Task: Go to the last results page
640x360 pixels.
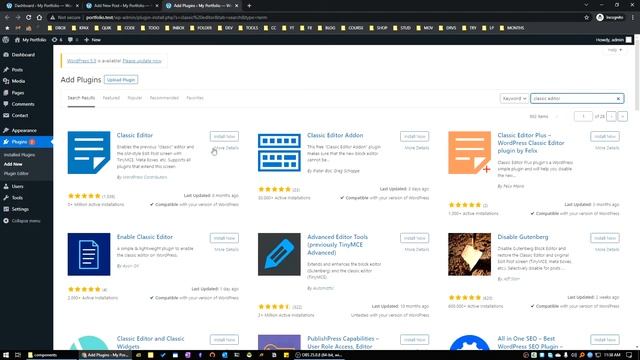Action: pyautogui.click(x=622, y=116)
